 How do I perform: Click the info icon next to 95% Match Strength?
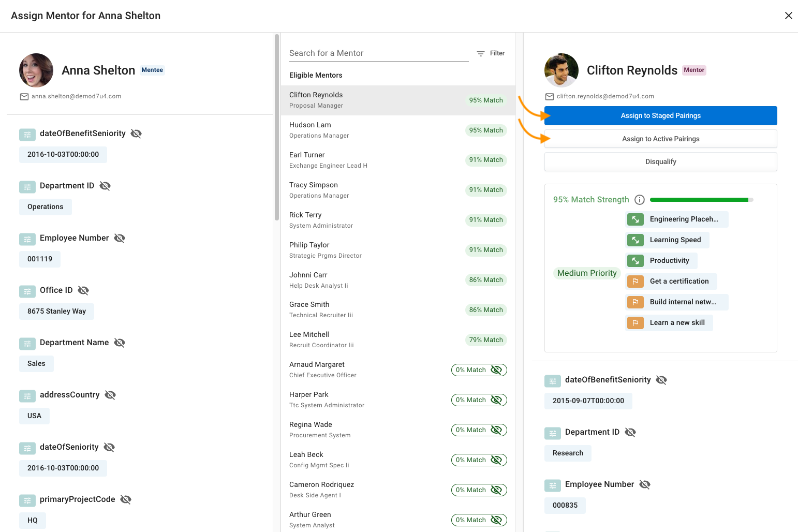(640, 199)
